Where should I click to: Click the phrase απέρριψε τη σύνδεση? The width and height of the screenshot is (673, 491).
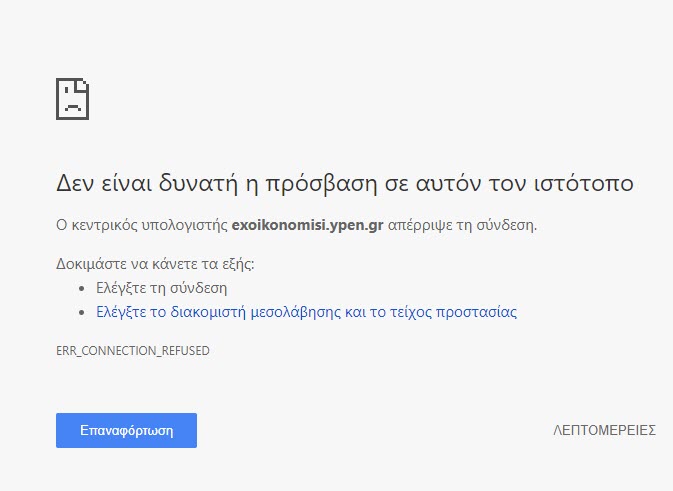(462, 225)
